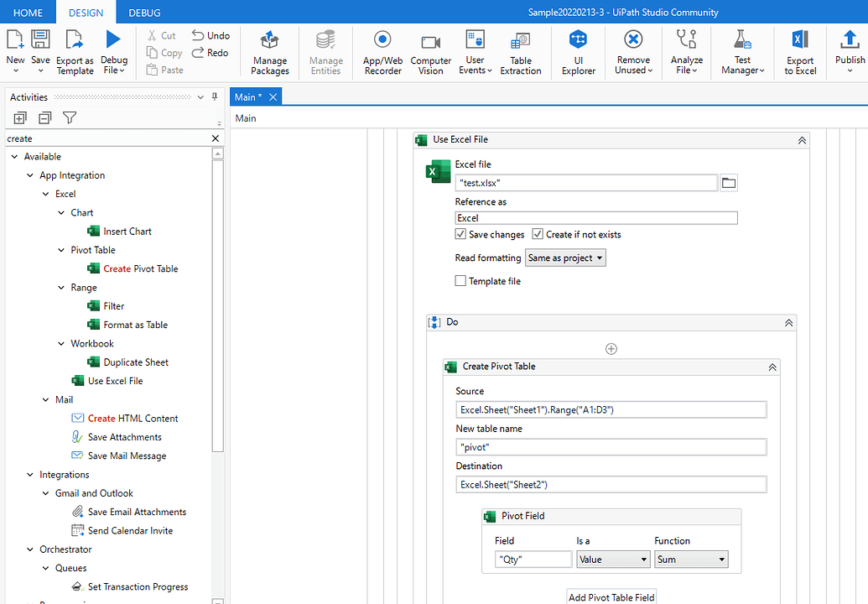The width and height of the screenshot is (868, 604).
Task: Select the Main workflow tab
Action: tap(248, 96)
